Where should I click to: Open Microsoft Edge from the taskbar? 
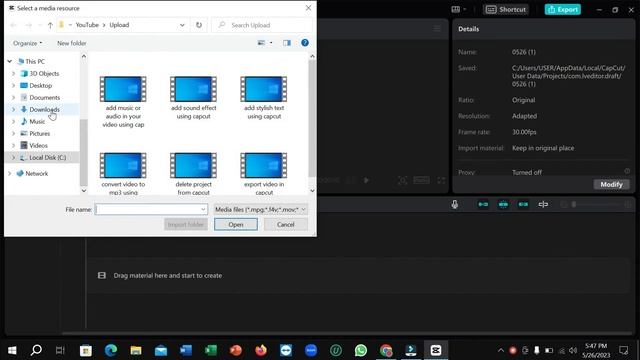[111, 350]
